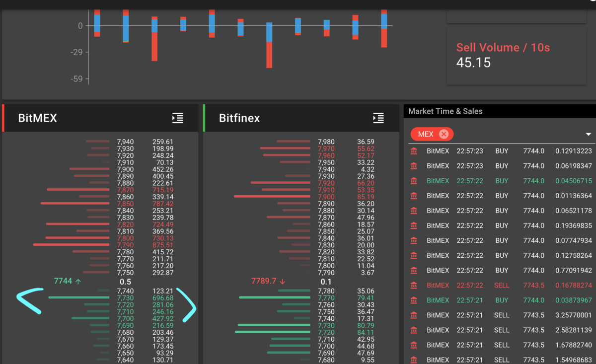Expand the Market Time & Sales filter selector
The height and width of the screenshot is (364, 596).
click(588, 134)
